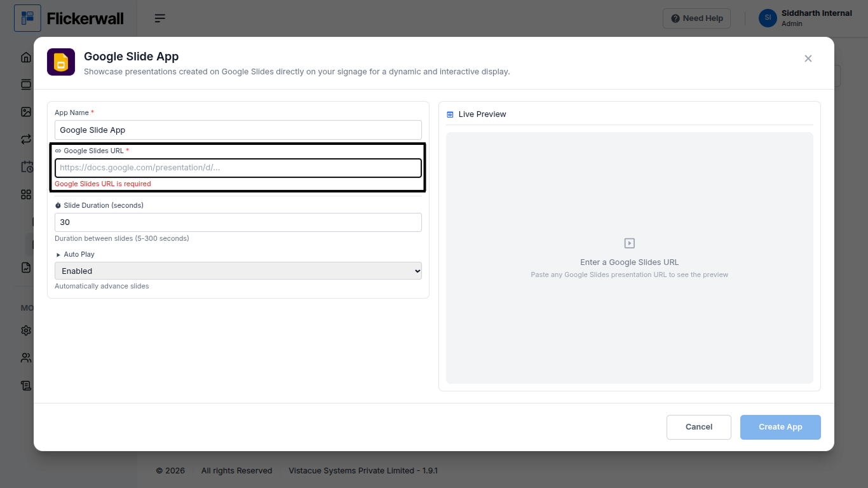This screenshot has height=488, width=868.
Task: Click 'Enter a Google Slides URL' placeholder text
Action: [630, 262]
